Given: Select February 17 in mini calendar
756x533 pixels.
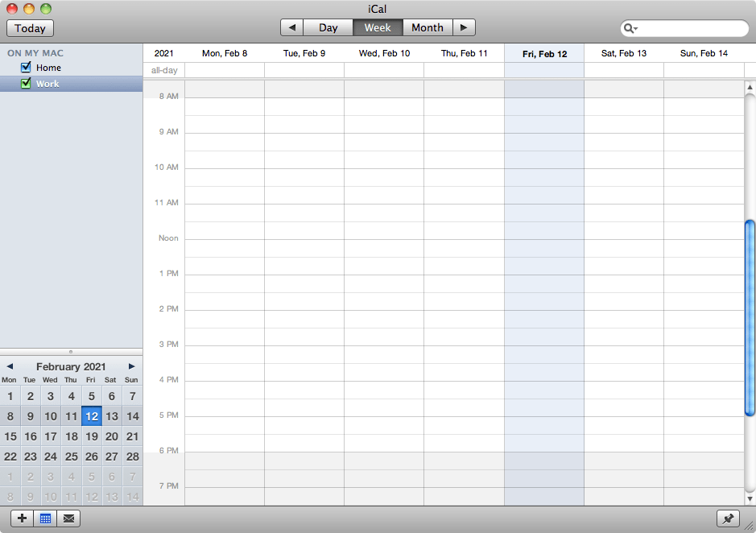Looking at the screenshot, I should tap(51, 436).
